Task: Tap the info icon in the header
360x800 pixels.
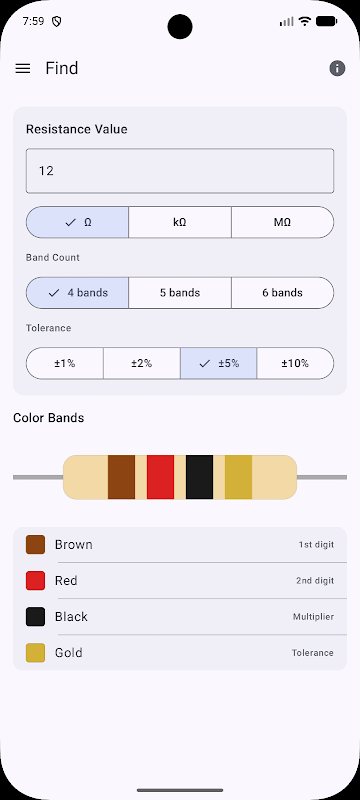Action: pos(337,68)
